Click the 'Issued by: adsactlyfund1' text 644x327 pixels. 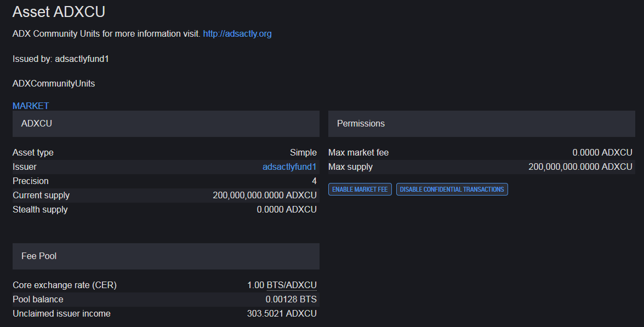click(61, 59)
